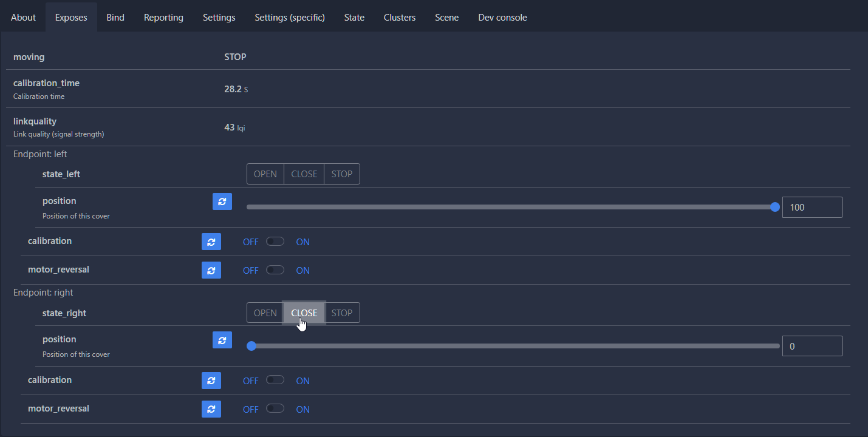Refresh the left position value

[x=222, y=201]
